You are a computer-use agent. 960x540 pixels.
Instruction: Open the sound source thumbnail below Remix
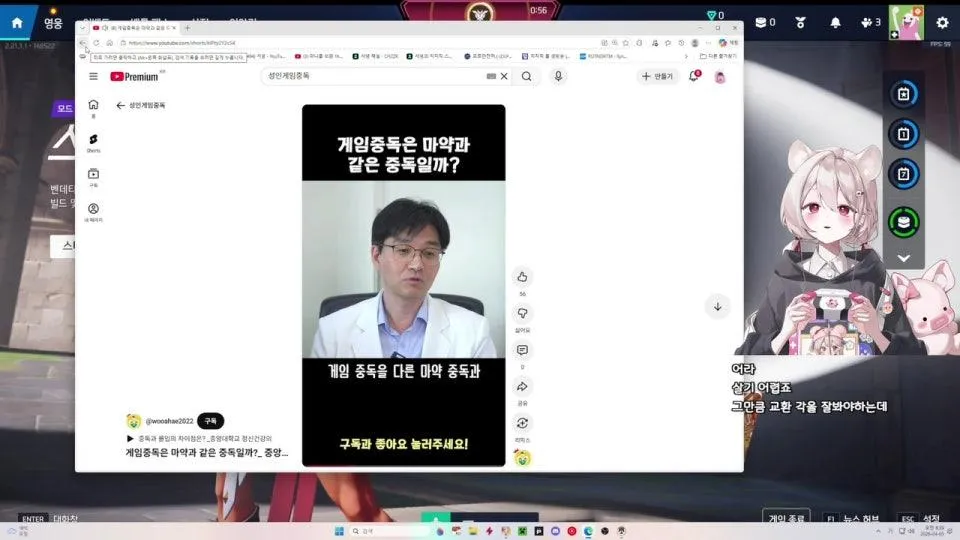pos(522,457)
